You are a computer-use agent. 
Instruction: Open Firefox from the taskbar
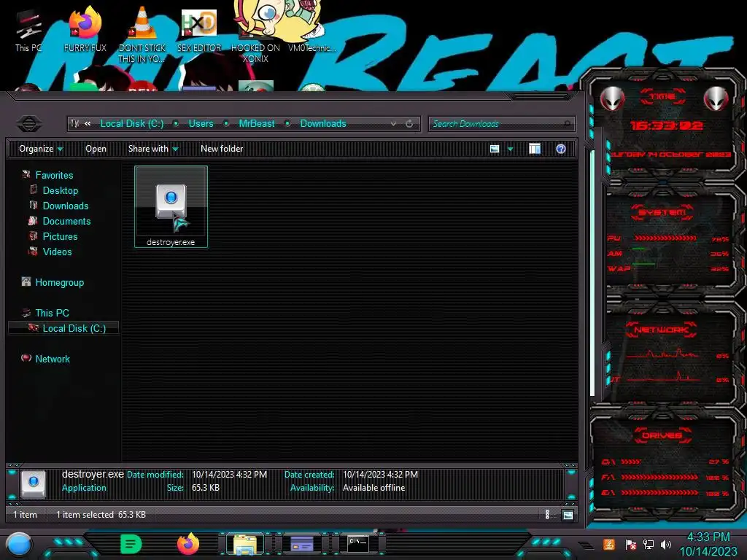click(x=188, y=544)
